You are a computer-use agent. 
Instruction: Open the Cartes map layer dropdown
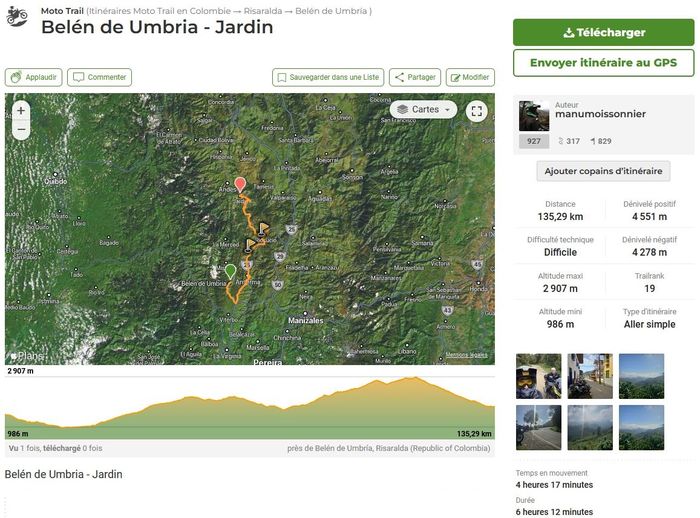[x=423, y=109]
